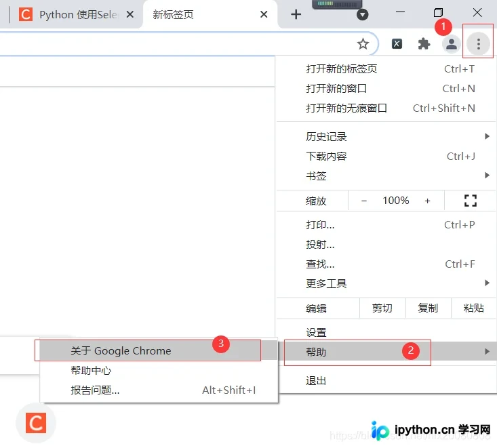Image resolution: width=497 pixels, height=448 pixels.
Task: Open the Extensions puzzle icon
Action: point(424,44)
